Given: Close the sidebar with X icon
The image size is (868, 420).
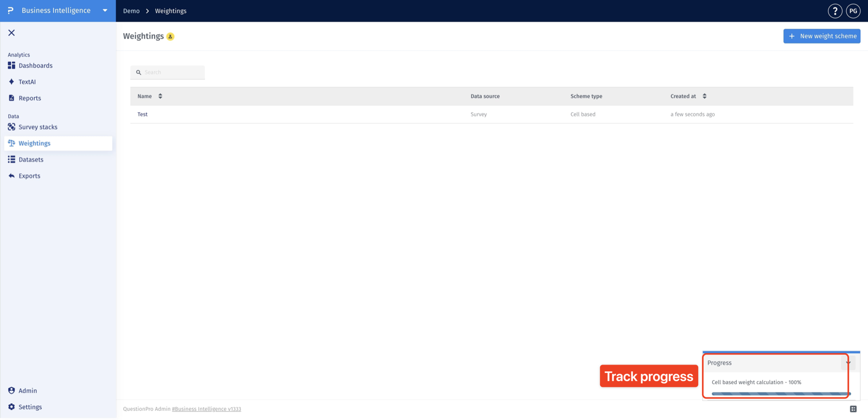Looking at the screenshot, I should (11, 33).
